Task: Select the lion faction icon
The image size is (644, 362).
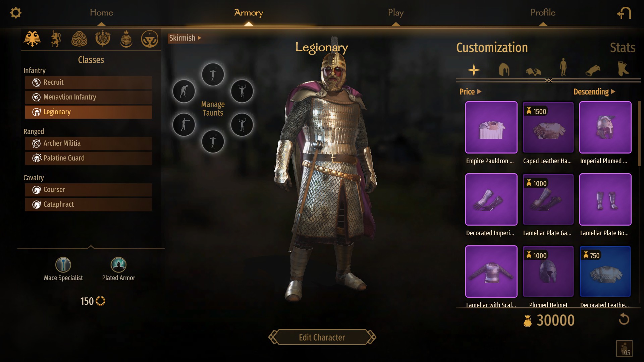Action: click(56, 39)
